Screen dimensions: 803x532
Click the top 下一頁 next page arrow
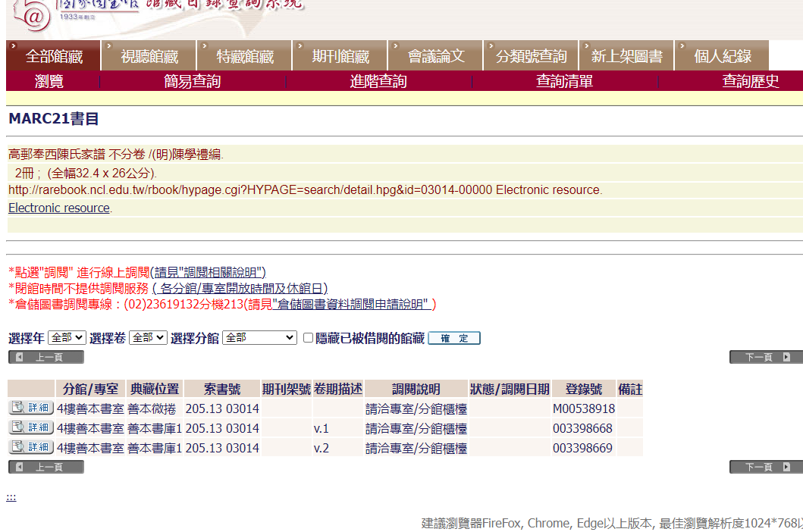(x=765, y=355)
